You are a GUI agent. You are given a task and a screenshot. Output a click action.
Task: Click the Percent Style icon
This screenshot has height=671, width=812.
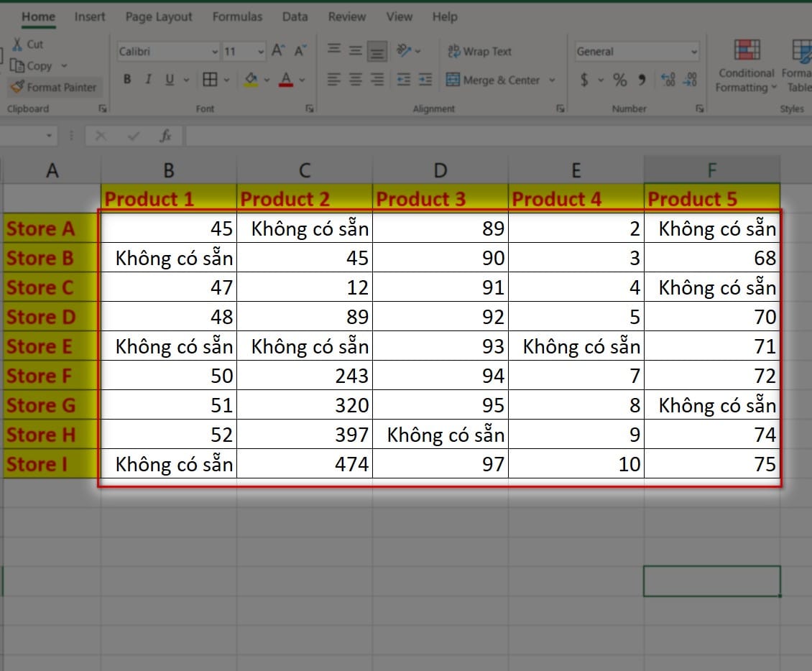619,80
